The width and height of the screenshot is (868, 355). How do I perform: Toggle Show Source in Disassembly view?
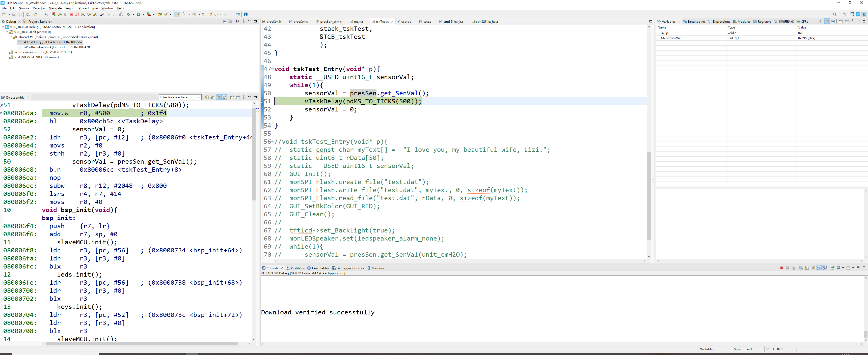(x=224, y=97)
